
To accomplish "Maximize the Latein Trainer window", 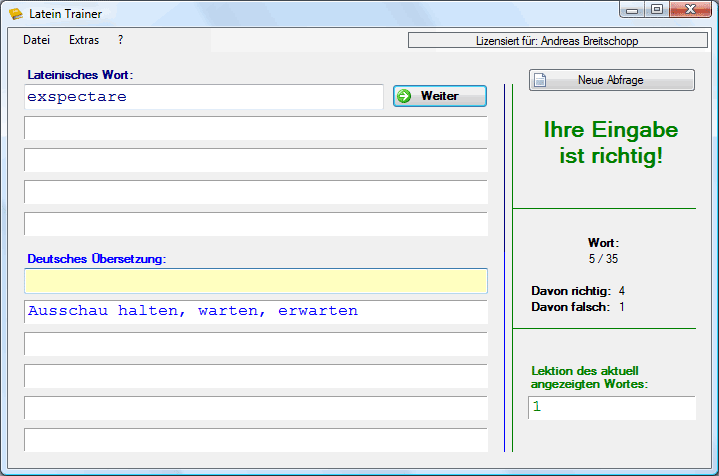I will 657,10.
